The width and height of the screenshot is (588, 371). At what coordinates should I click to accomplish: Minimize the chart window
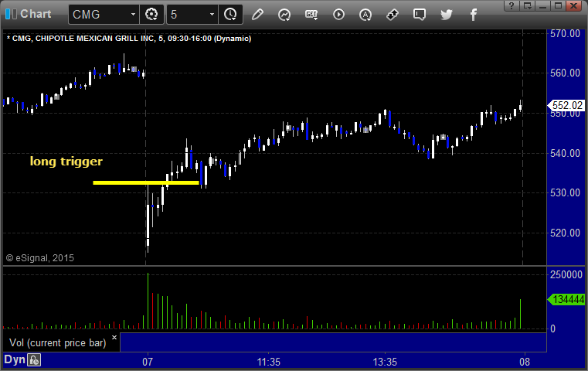tap(543, 5)
